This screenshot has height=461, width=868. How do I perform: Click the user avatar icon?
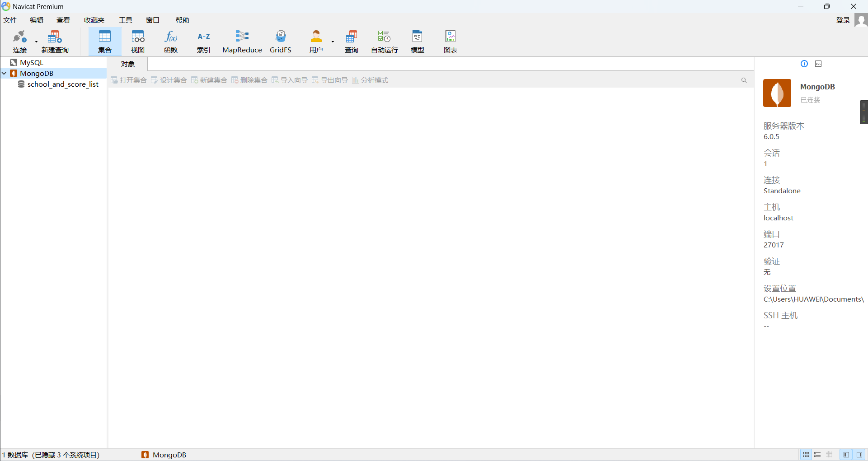(x=861, y=20)
